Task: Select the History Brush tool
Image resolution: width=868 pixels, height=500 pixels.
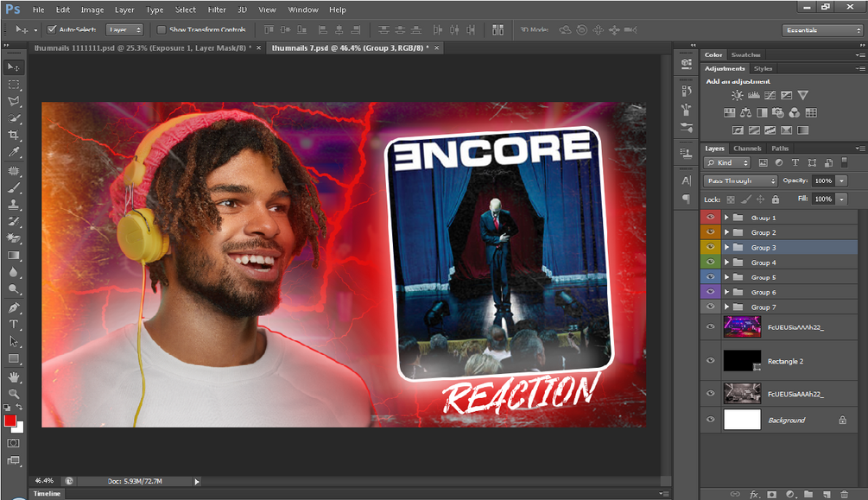Action: point(13,221)
